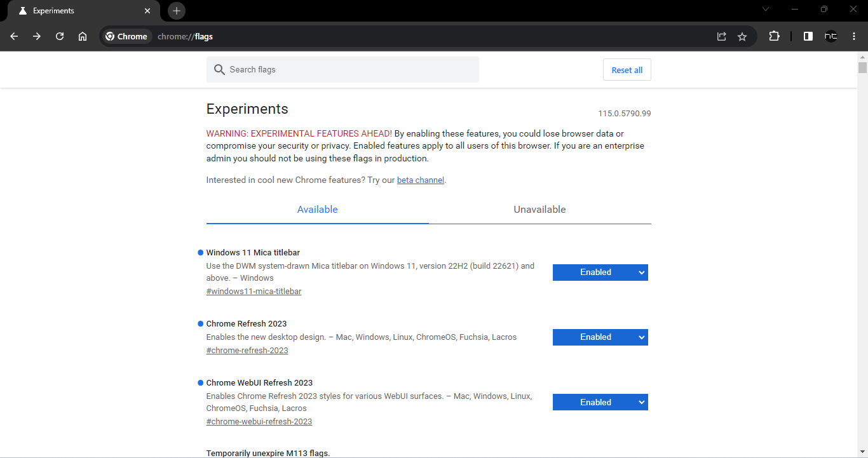Open Chrome Refresh 2023 Enabled dropdown

(x=600, y=337)
